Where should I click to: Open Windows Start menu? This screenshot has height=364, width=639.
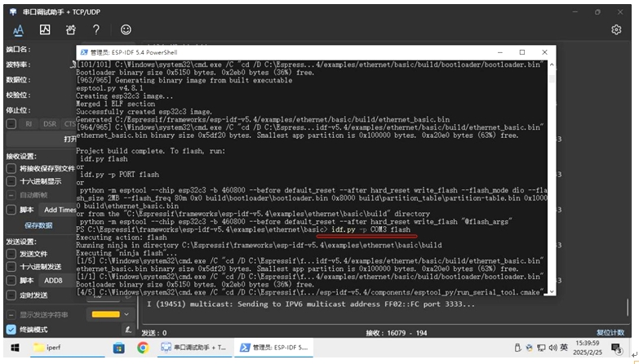click(15, 348)
